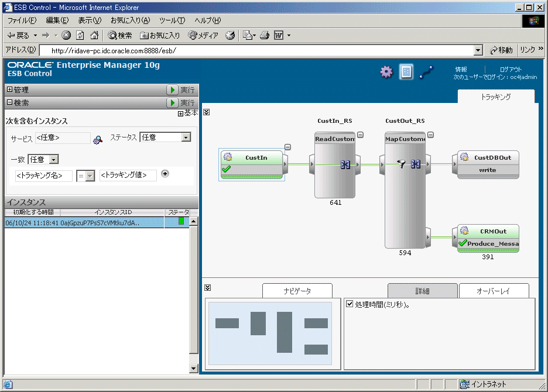The height and width of the screenshot is (392, 548).
Task: Click browser Back (戻る) button
Action: 19,35
